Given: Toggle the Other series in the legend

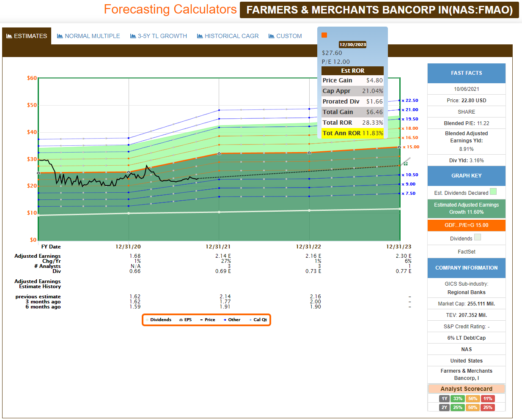Looking at the screenshot, I should click(232, 320).
